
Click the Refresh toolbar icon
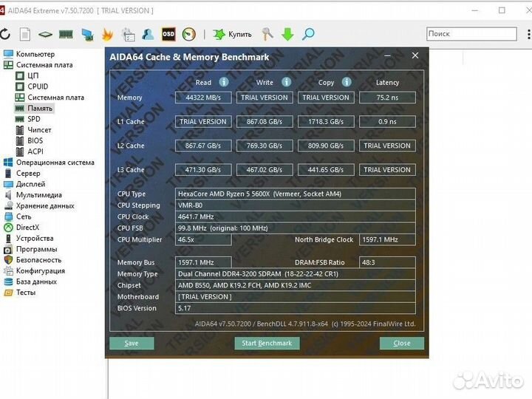point(5,34)
